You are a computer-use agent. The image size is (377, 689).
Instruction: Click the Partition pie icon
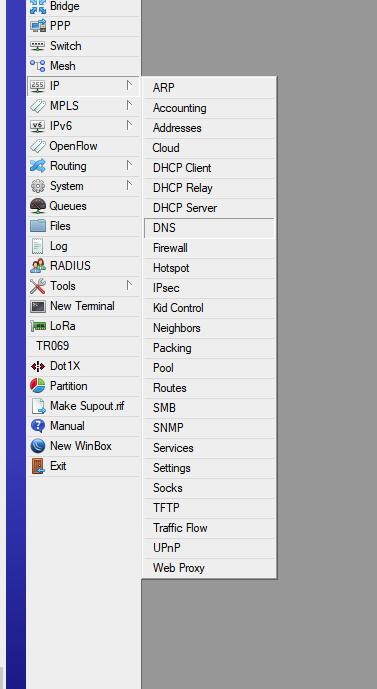point(38,386)
